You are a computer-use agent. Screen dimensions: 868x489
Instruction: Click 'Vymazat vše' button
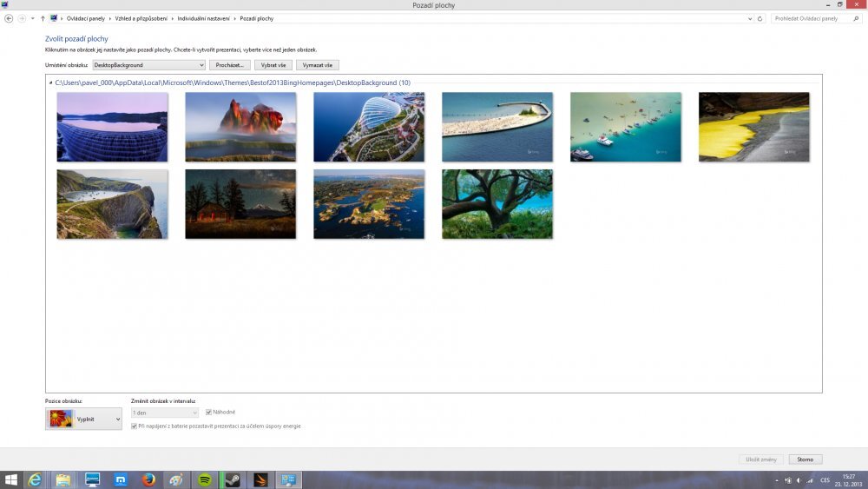tap(317, 65)
